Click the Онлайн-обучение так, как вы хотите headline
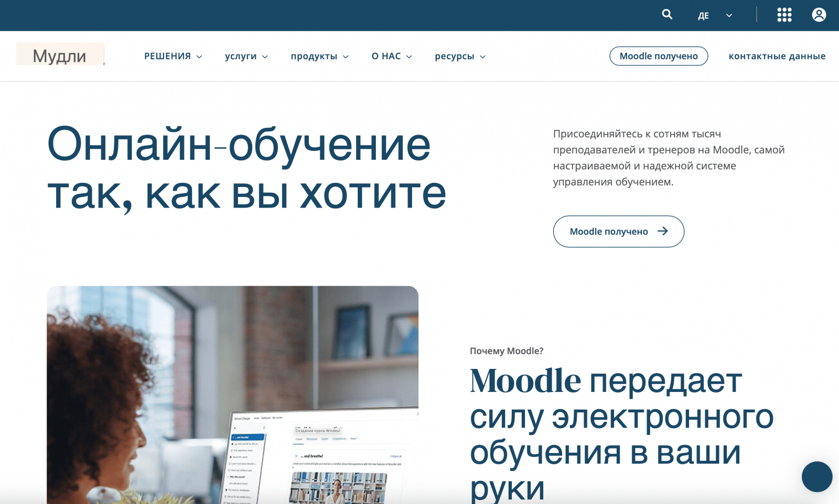This screenshot has height=504, width=839. [246, 169]
